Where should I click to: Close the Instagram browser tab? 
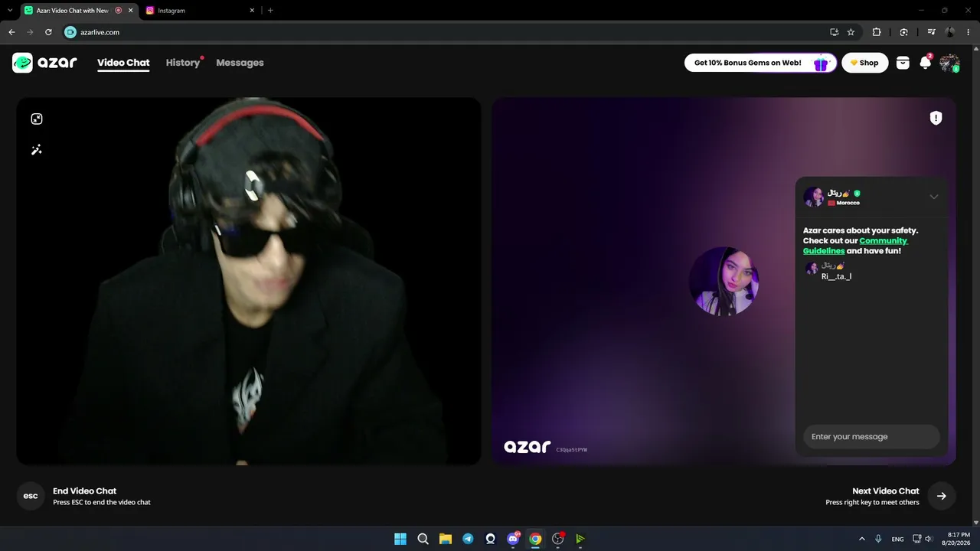tap(252, 11)
